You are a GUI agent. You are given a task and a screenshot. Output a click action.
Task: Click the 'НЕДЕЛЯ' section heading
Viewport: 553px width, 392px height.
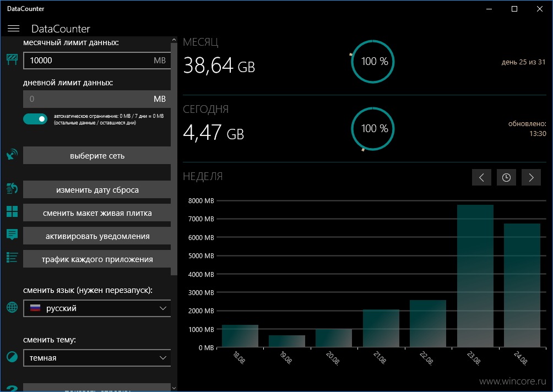pos(203,176)
